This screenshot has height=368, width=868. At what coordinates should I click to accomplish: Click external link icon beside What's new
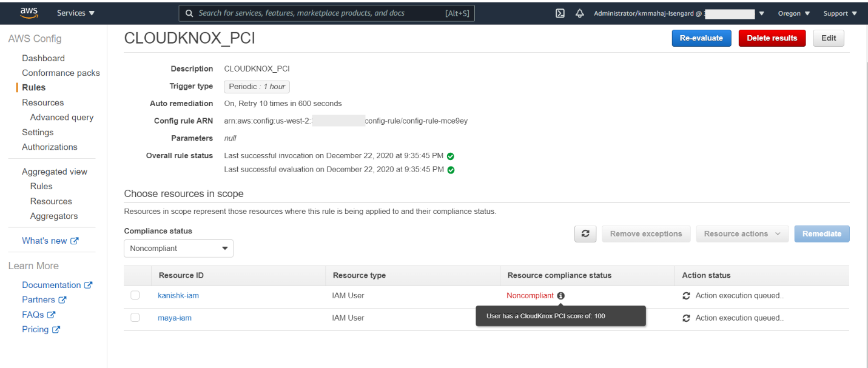75,241
